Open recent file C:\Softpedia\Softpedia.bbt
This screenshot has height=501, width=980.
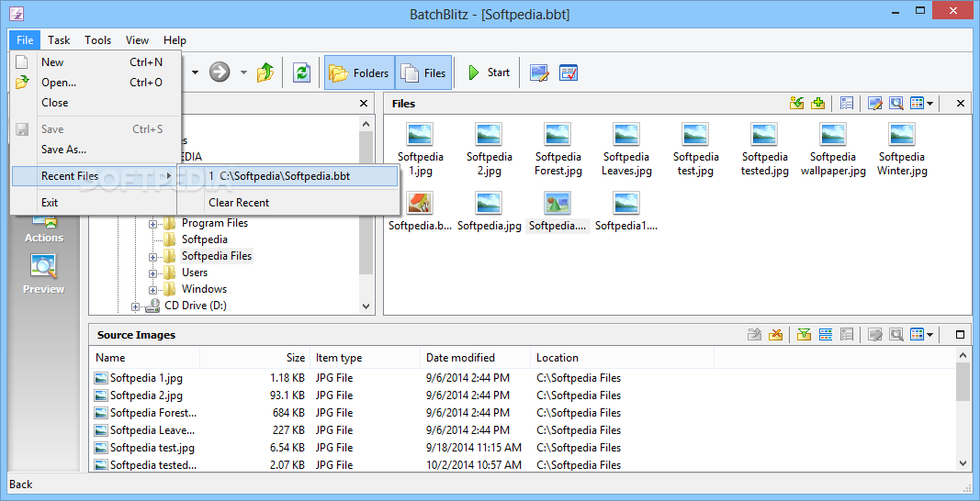[288, 176]
